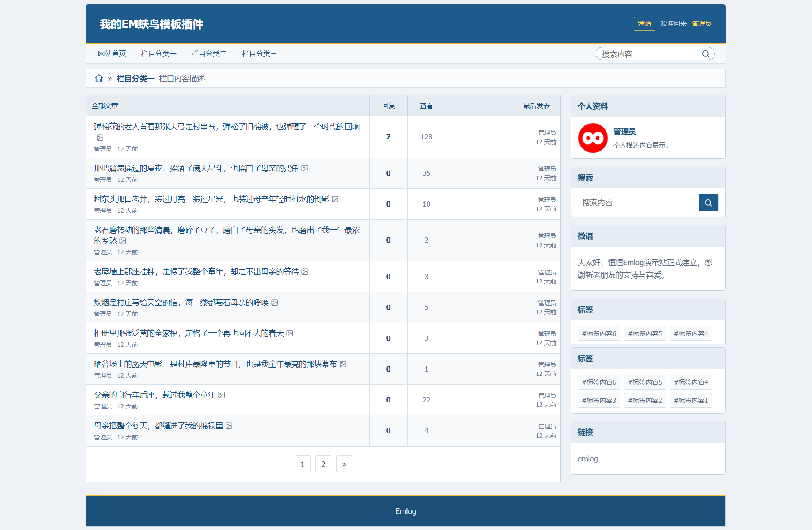Open post 村东头那口老井

click(212, 199)
